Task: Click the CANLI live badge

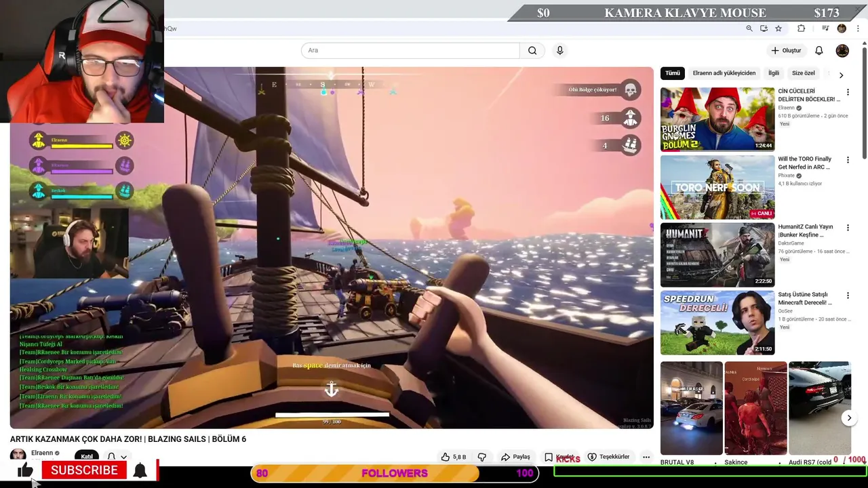Action: [x=762, y=213]
